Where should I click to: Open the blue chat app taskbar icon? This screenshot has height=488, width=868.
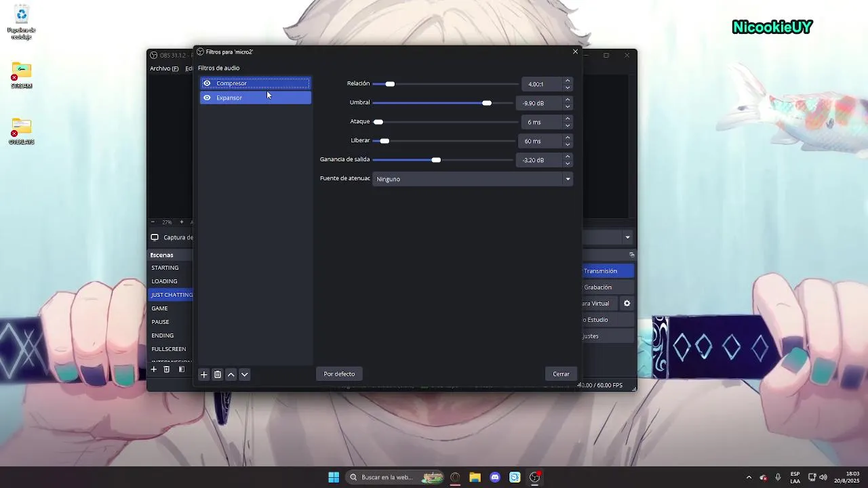click(x=515, y=477)
